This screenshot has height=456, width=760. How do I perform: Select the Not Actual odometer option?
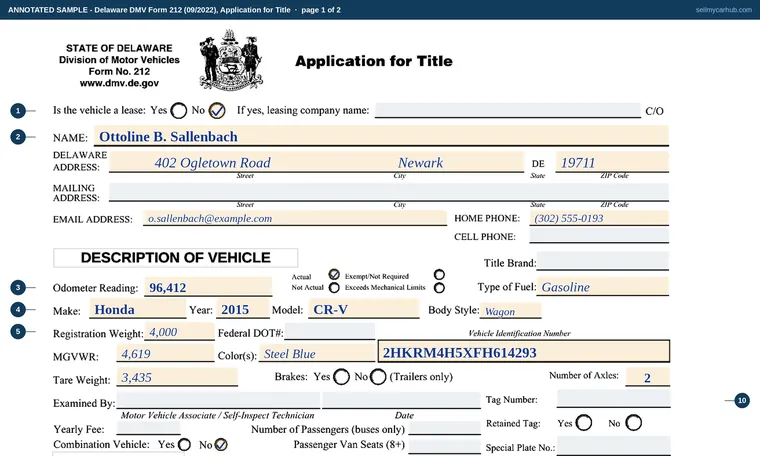(334, 287)
